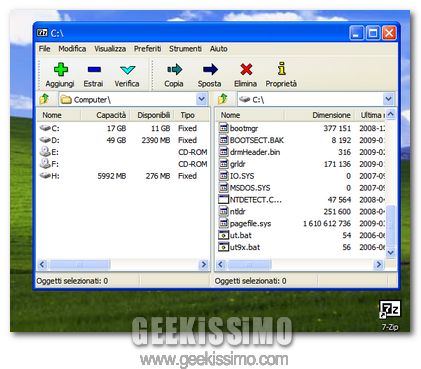The height and width of the screenshot is (369, 421).
Task: Click the Aggiungi green plus icon
Action: tap(61, 69)
